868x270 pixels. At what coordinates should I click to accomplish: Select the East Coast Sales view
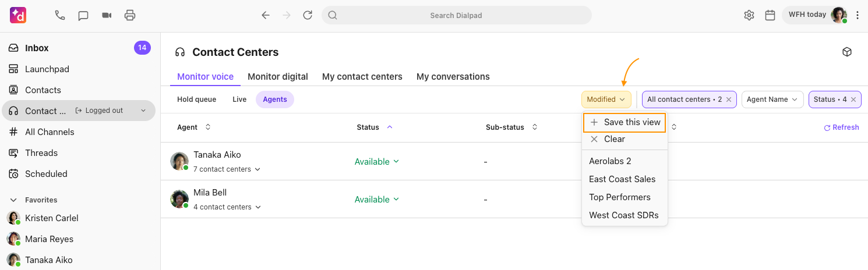pos(624,179)
